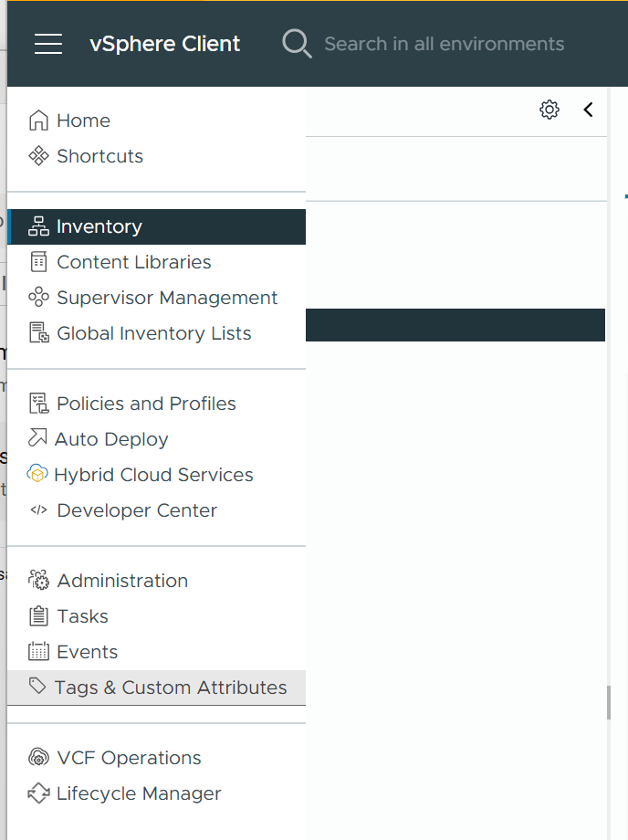This screenshot has height=840, width=628.
Task: Open Tags & Custom Attributes
Action: [156, 688]
